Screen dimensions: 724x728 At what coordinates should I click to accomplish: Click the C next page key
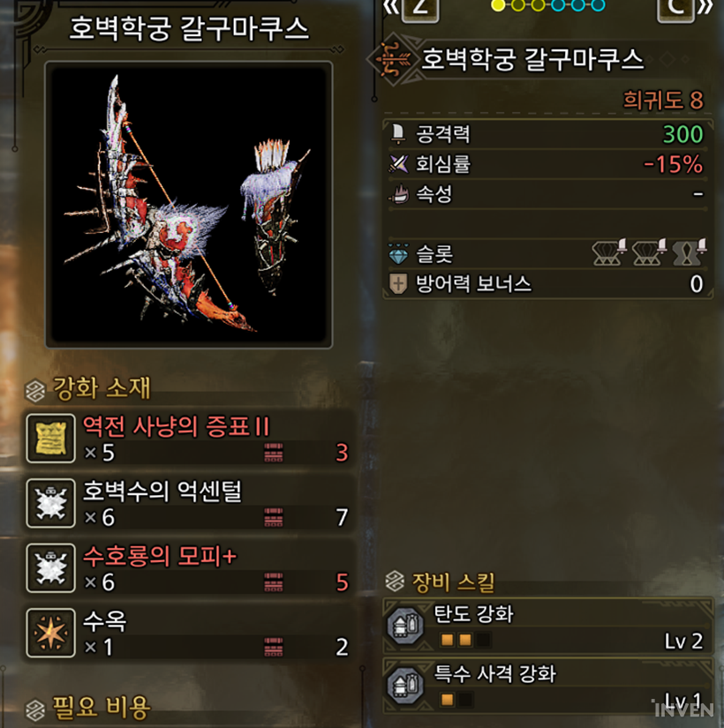[x=675, y=8]
